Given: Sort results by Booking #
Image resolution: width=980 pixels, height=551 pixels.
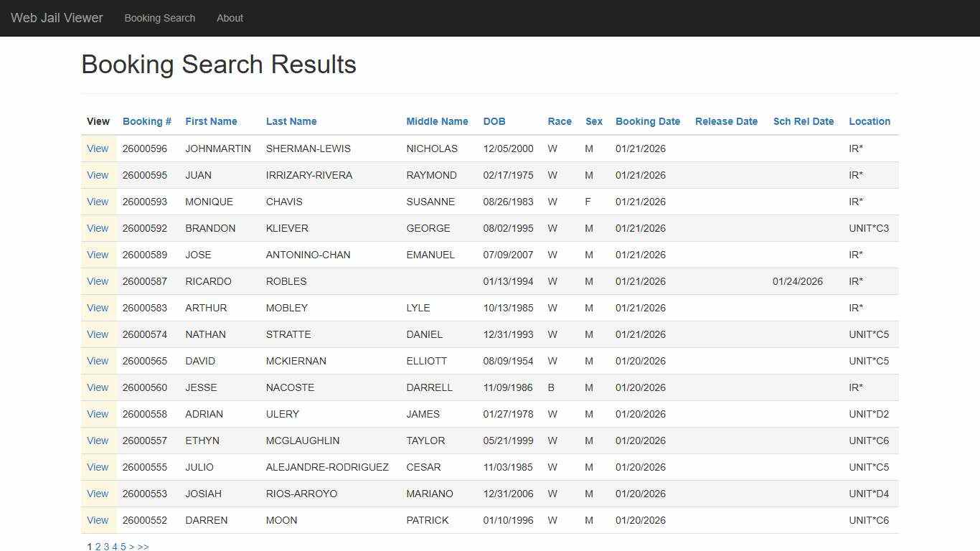Looking at the screenshot, I should [x=146, y=121].
